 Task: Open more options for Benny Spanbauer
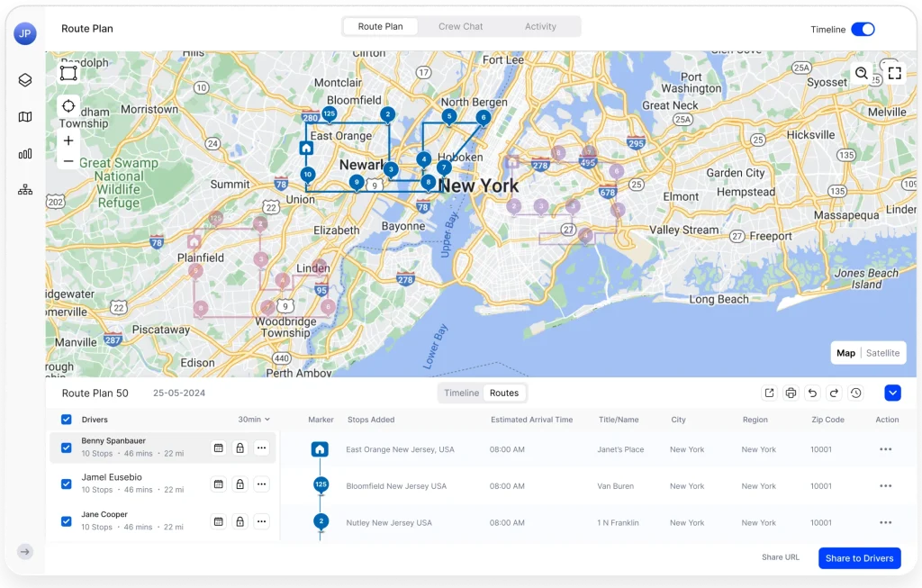(x=262, y=448)
